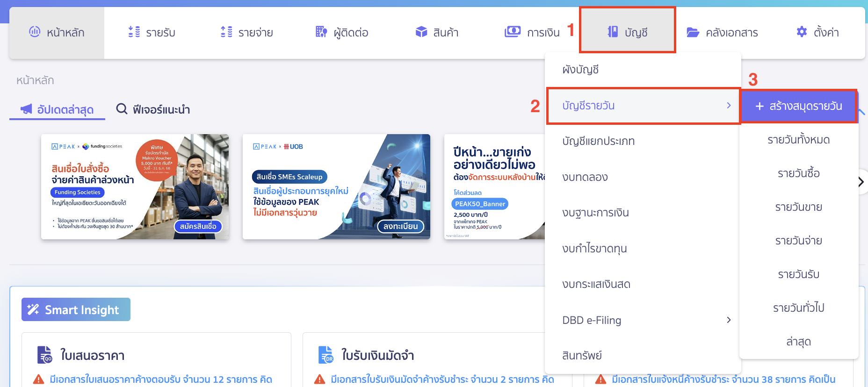Select ผังบัญชี from the accounting menu
The width and height of the screenshot is (868, 387).
coord(580,70)
